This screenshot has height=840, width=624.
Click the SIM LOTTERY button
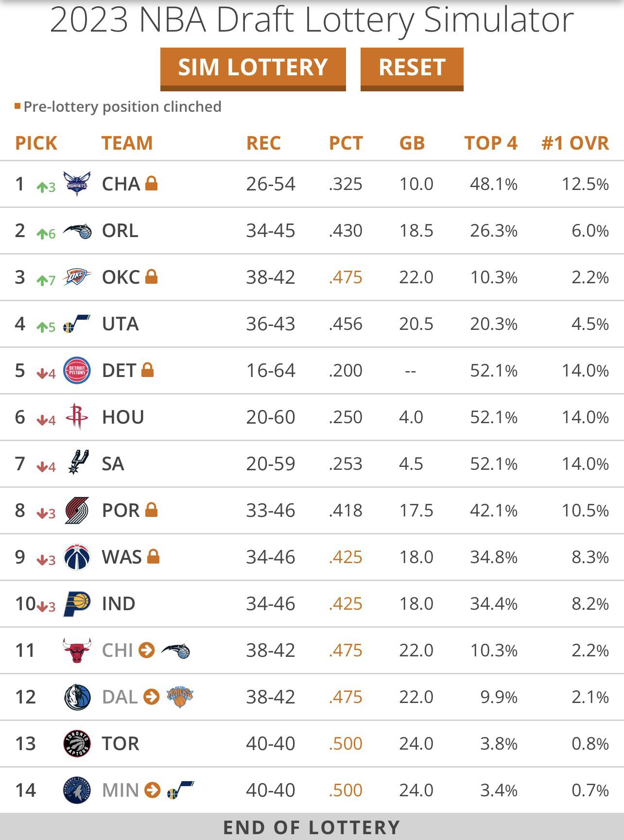pos(253,68)
